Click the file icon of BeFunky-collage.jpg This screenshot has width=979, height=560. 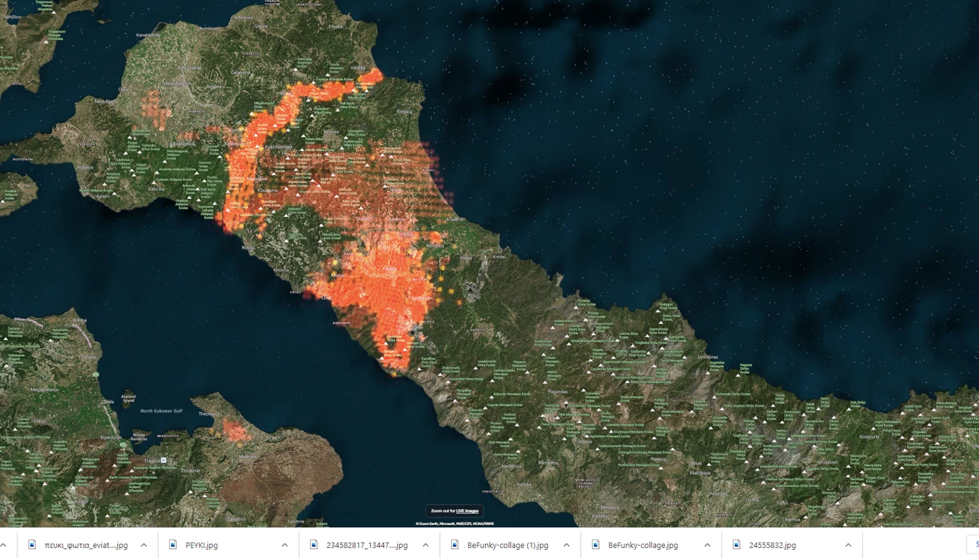(596, 545)
